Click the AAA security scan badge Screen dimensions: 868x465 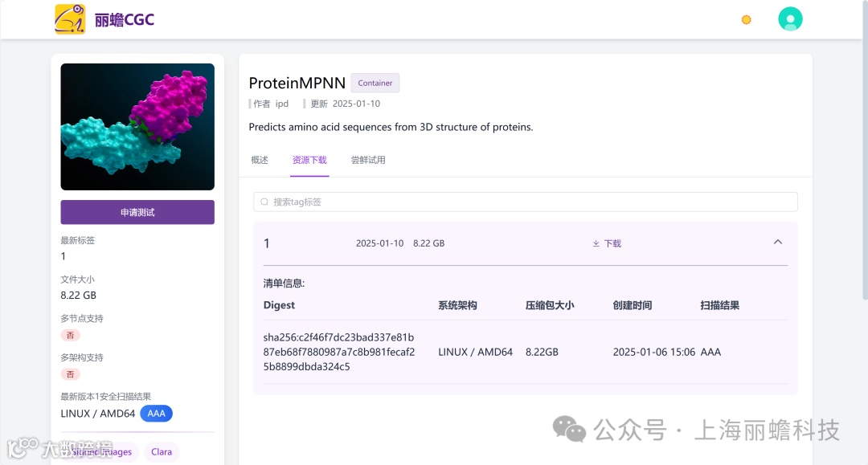coord(156,414)
